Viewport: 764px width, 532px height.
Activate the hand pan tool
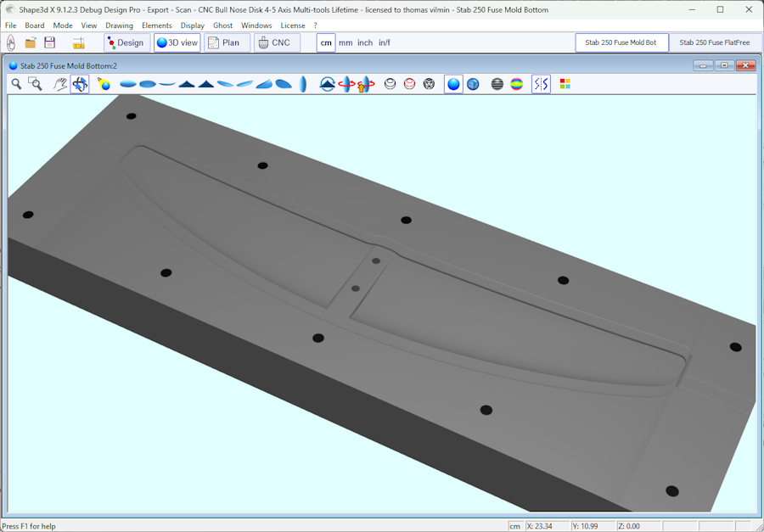coord(60,84)
